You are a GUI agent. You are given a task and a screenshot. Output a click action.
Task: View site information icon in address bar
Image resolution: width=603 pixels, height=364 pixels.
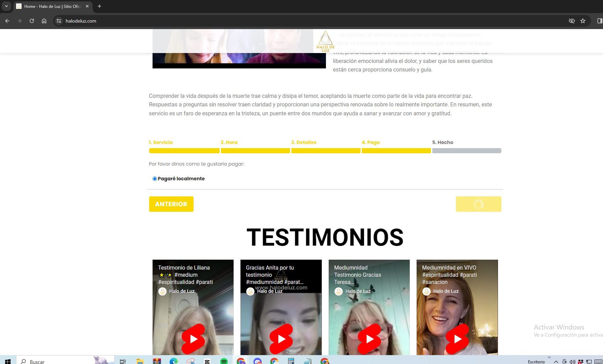(x=59, y=21)
